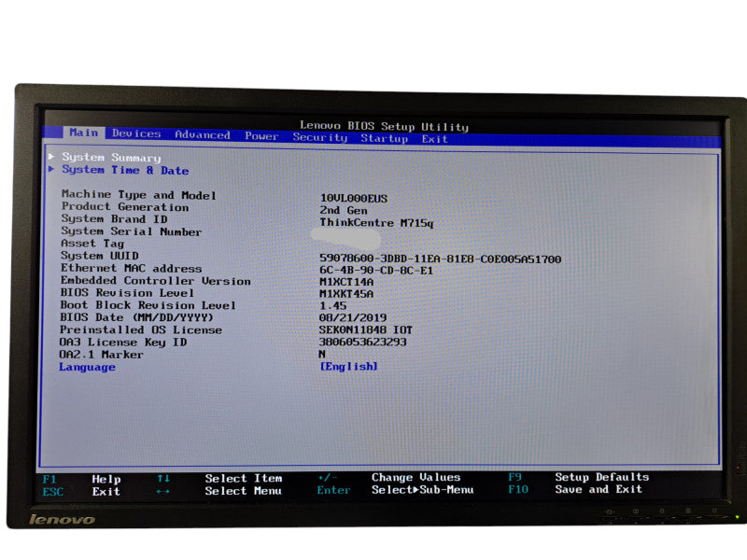Click 'Lenovo BIOS Setup Utility' title

pyautogui.click(x=384, y=126)
